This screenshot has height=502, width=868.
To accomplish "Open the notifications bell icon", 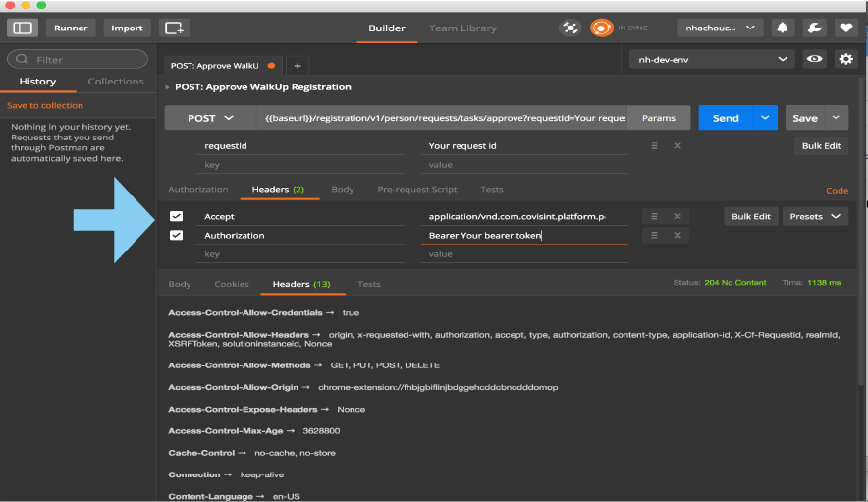I will 783,28.
